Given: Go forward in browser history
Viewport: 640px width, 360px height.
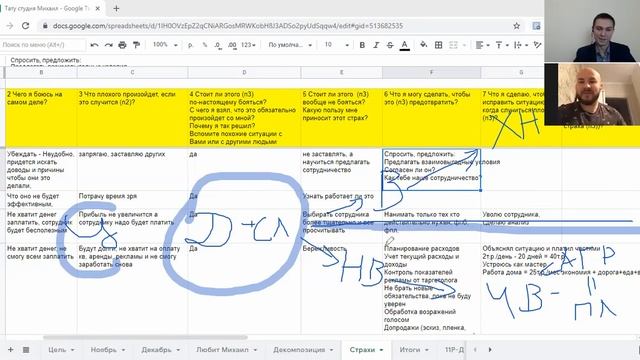Looking at the screenshot, I should [x=9, y=26].
